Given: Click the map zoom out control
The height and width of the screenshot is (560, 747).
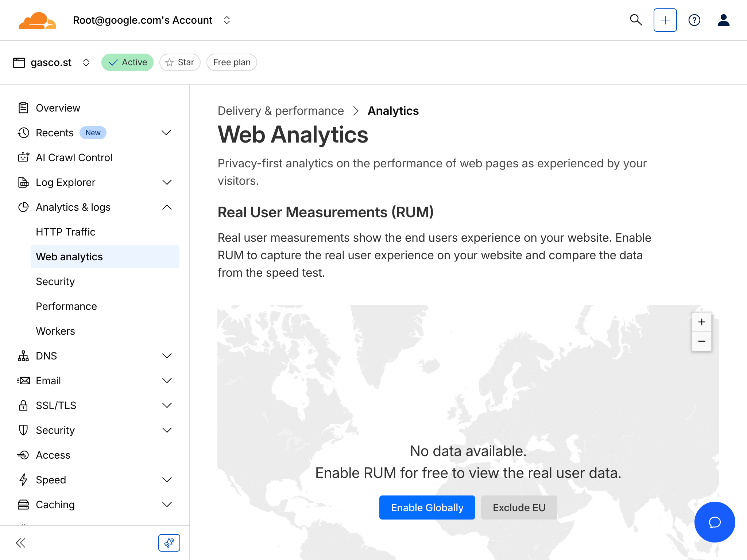Looking at the screenshot, I should [701, 341].
